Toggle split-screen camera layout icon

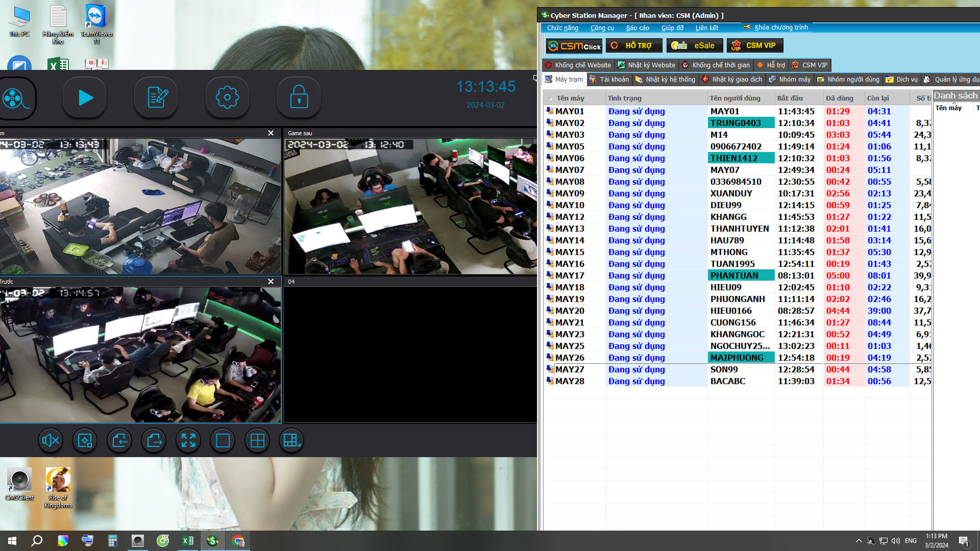click(257, 440)
